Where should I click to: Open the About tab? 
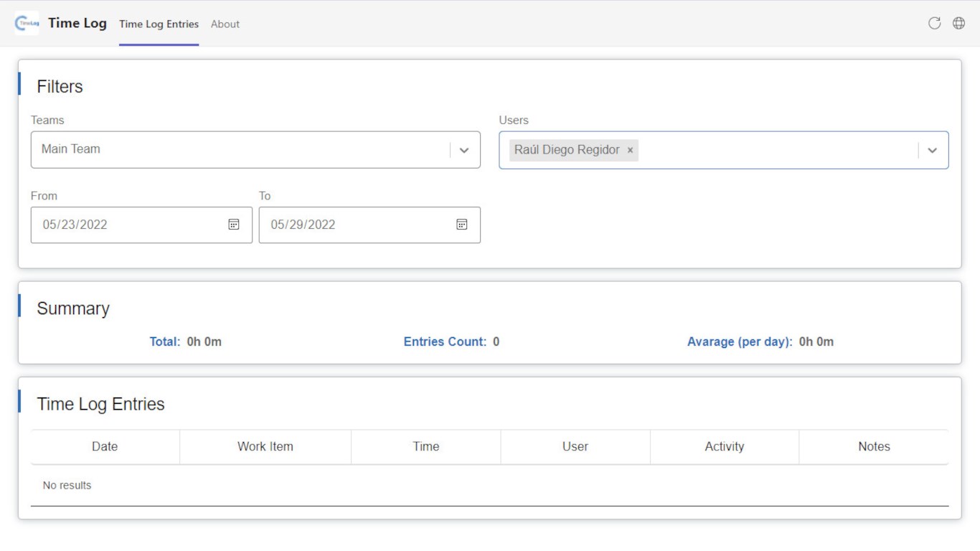click(x=225, y=24)
